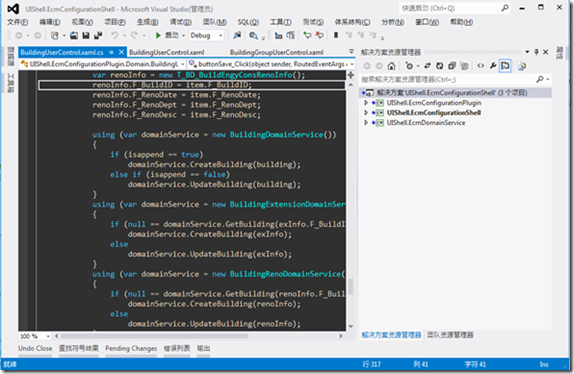
Task: Click the green arrow code toolbar icon
Action: 307,35
